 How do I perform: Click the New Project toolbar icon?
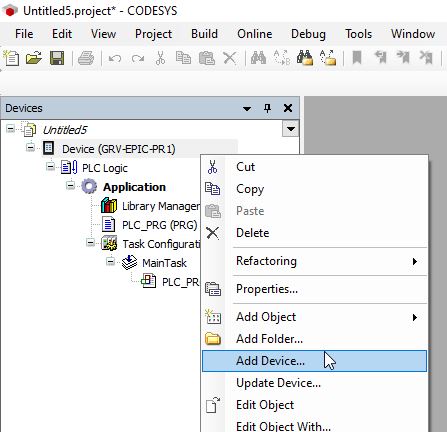12,58
